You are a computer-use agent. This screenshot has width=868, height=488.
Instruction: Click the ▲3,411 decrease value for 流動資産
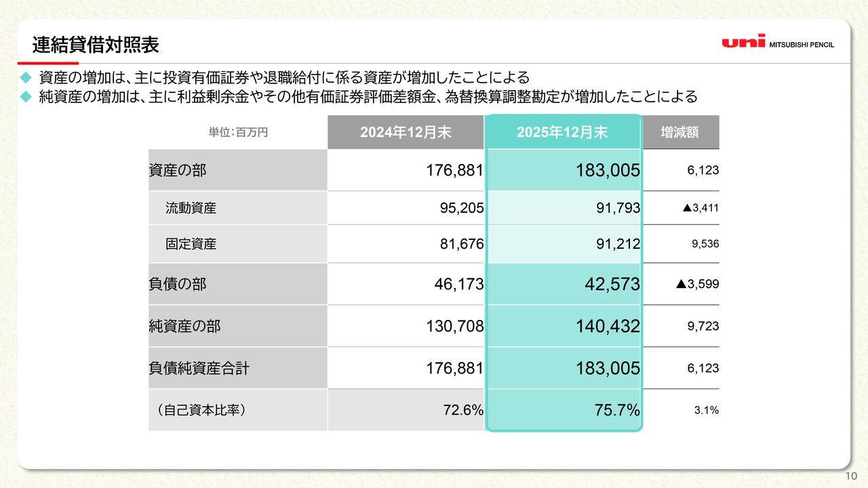pos(701,208)
